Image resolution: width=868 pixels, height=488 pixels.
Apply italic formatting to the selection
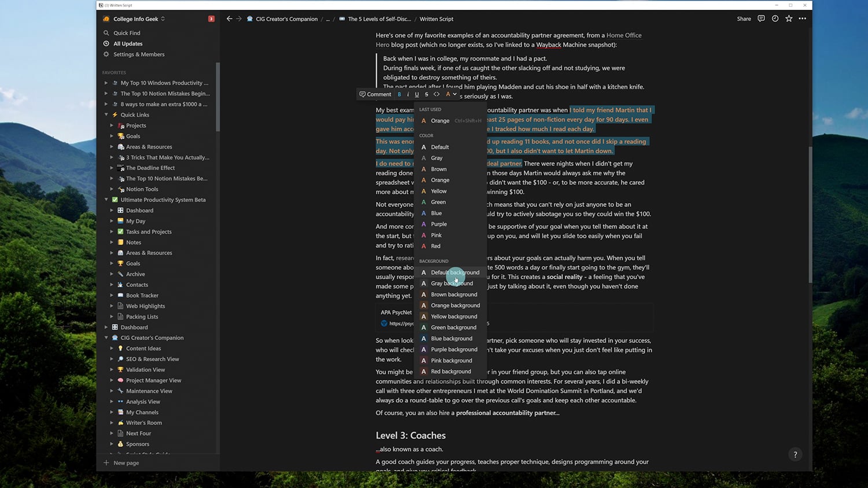pos(407,94)
